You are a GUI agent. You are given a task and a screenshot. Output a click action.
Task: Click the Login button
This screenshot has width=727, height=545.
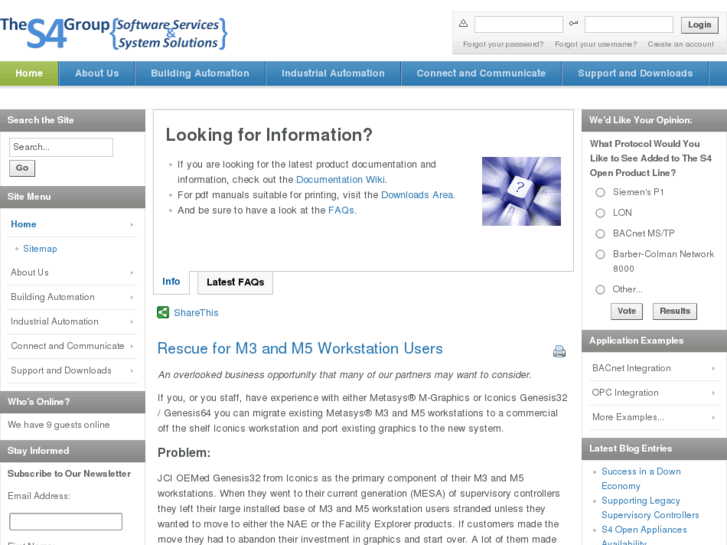699,25
